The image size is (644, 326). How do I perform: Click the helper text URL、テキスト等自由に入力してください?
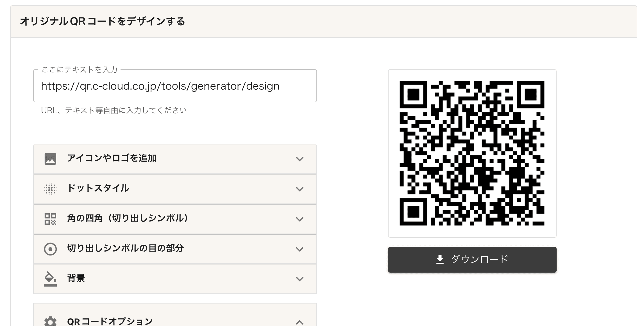[x=114, y=110]
